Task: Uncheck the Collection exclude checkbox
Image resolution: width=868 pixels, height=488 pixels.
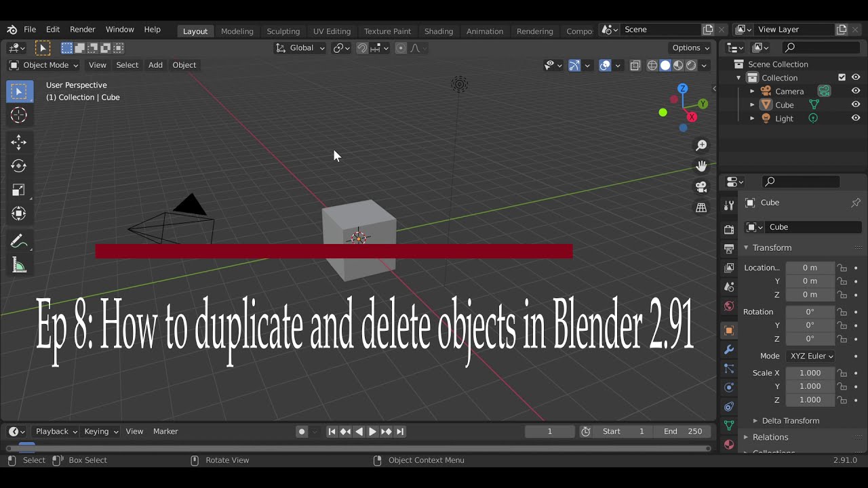Action: click(x=842, y=77)
